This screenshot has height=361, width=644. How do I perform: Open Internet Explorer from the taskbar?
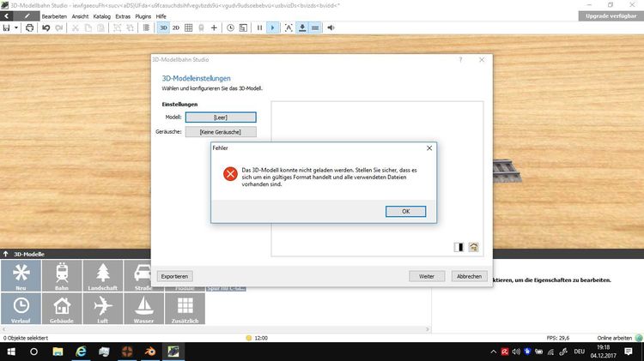coord(81,352)
